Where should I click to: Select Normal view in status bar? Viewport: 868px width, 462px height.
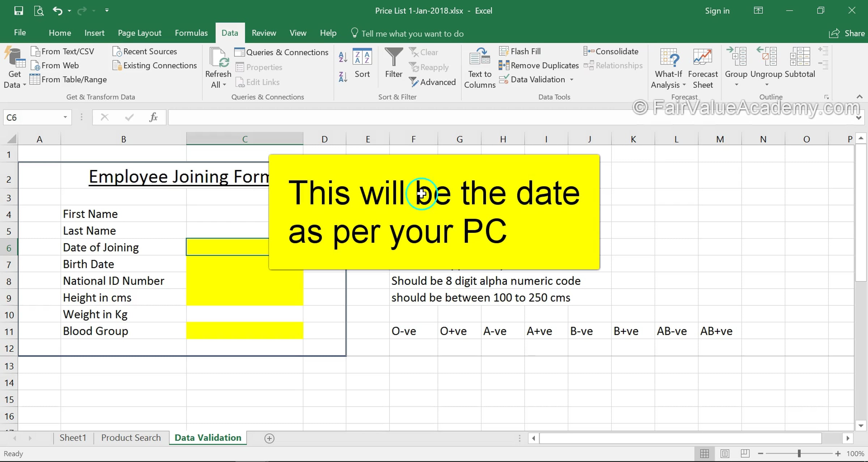(x=704, y=453)
